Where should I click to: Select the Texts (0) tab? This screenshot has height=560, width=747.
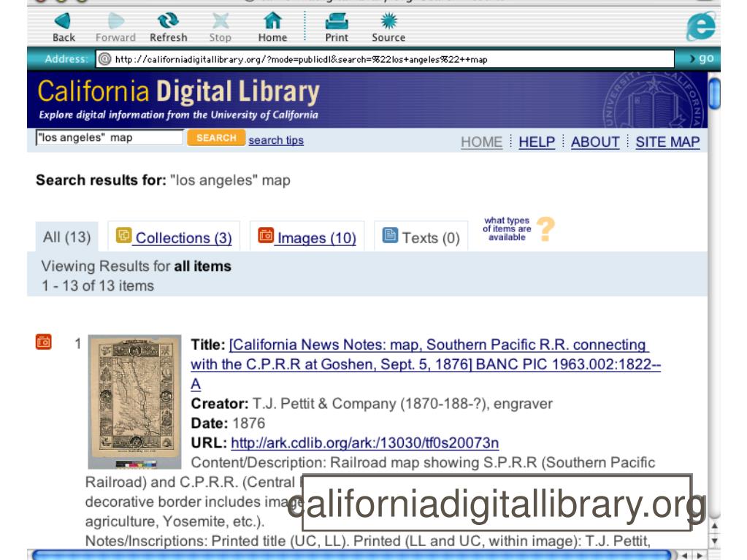pos(421,237)
